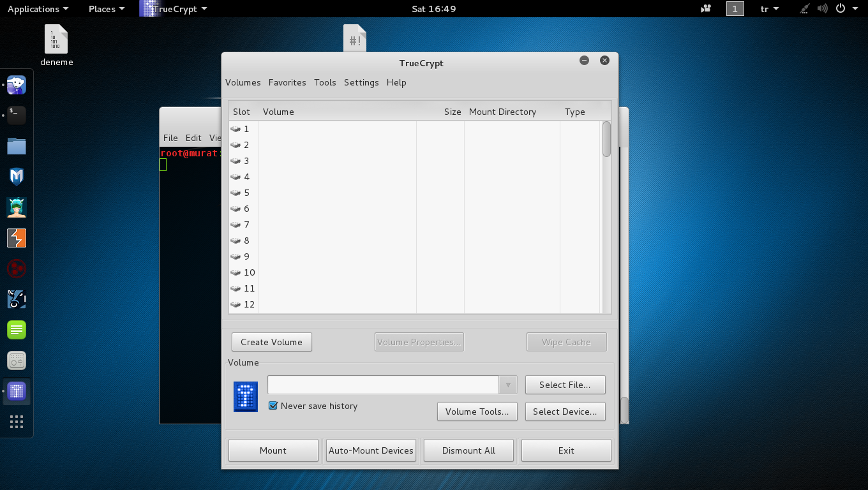
Task: Click the Create Volume button
Action: point(271,342)
